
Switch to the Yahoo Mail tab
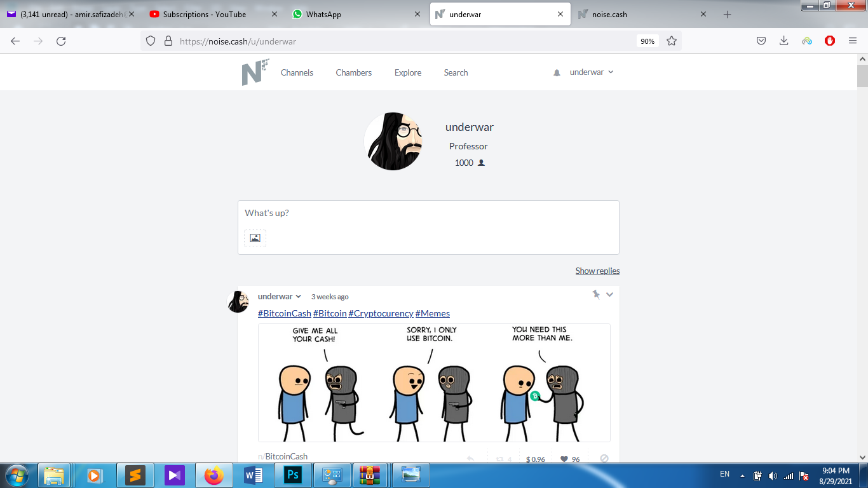pos(72,15)
